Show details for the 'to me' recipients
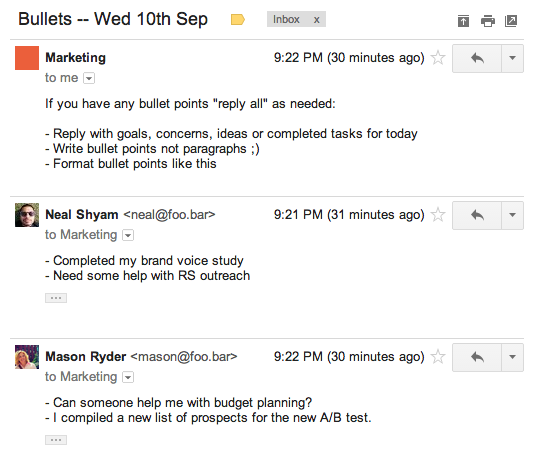Screen dimensions: 535x460 pyautogui.click(x=89, y=78)
